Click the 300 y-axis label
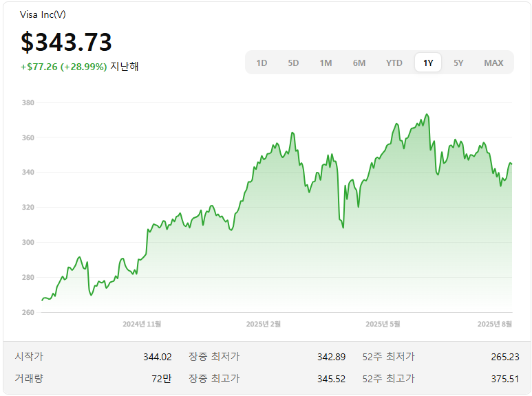This screenshot has height=396, width=532. point(28,243)
